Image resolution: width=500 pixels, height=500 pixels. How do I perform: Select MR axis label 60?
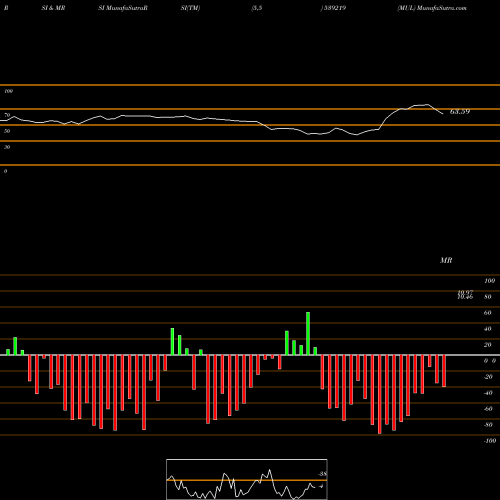tap(488, 313)
